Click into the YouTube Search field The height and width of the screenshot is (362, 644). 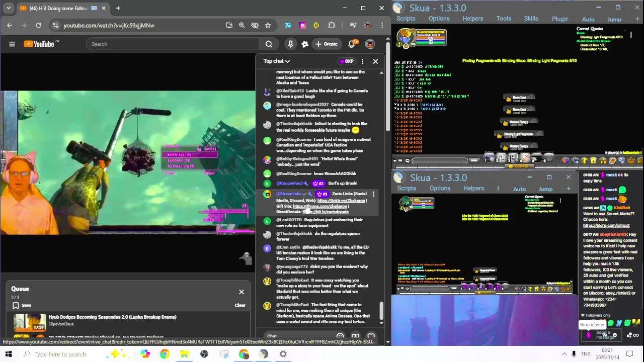(172, 44)
